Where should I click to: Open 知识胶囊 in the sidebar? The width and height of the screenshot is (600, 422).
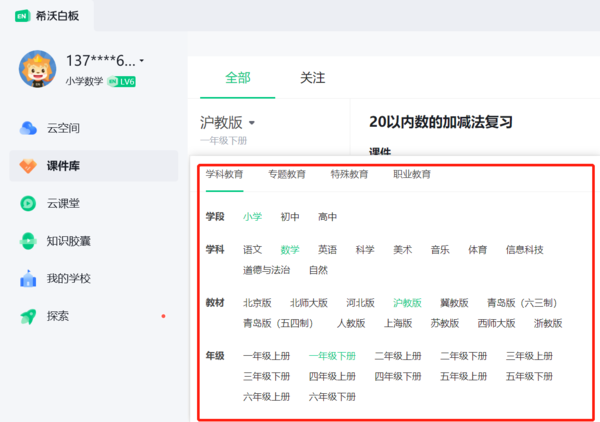coord(29,241)
